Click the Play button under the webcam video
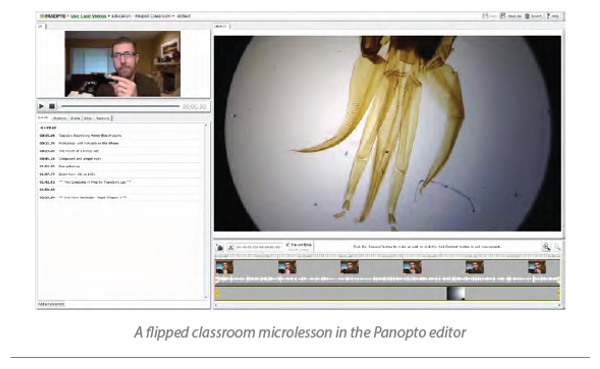The width and height of the screenshot is (600, 369). [41, 106]
